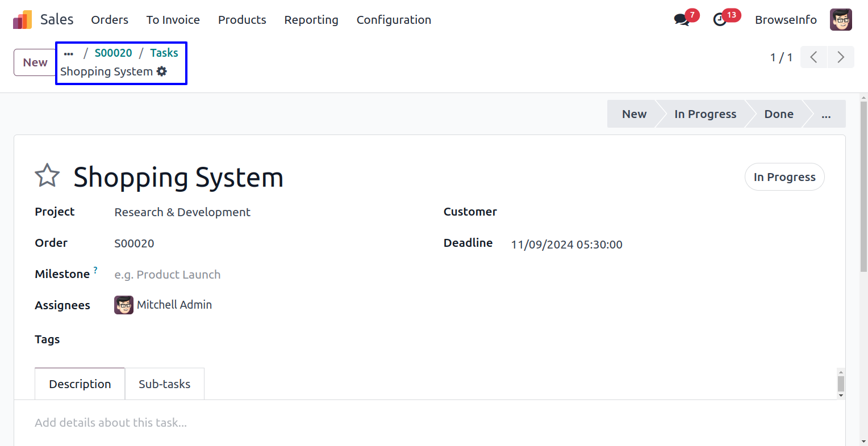Click the New record button
The height and width of the screenshot is (446, 868).
(x=35, y=62)
